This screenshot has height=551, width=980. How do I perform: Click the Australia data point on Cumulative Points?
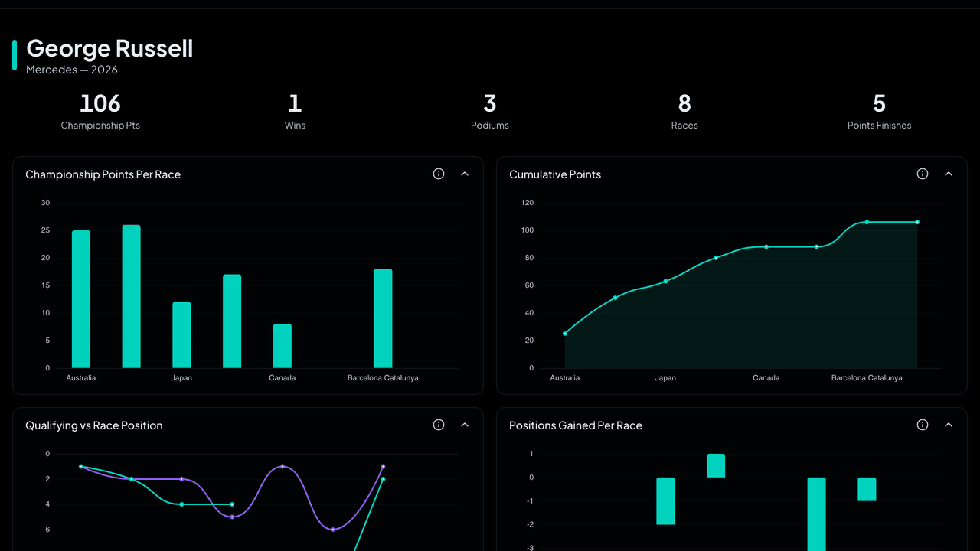(x=565, y=334)
